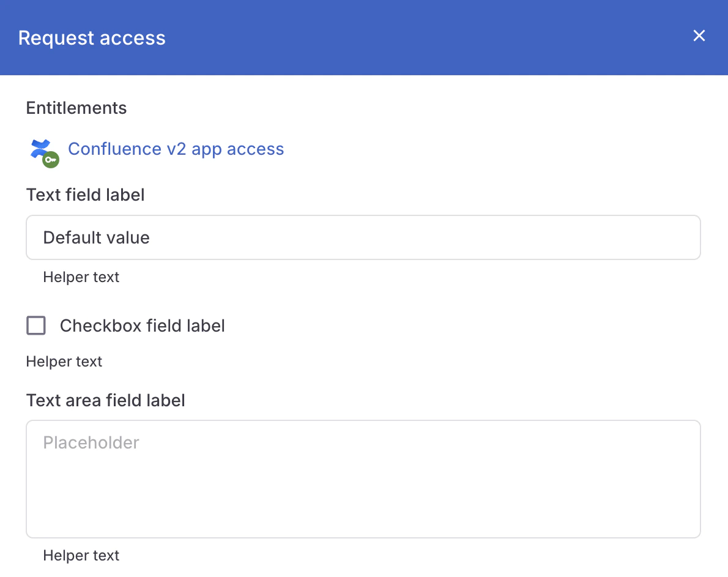Click the blue header bar of the modal

point(367,38)
